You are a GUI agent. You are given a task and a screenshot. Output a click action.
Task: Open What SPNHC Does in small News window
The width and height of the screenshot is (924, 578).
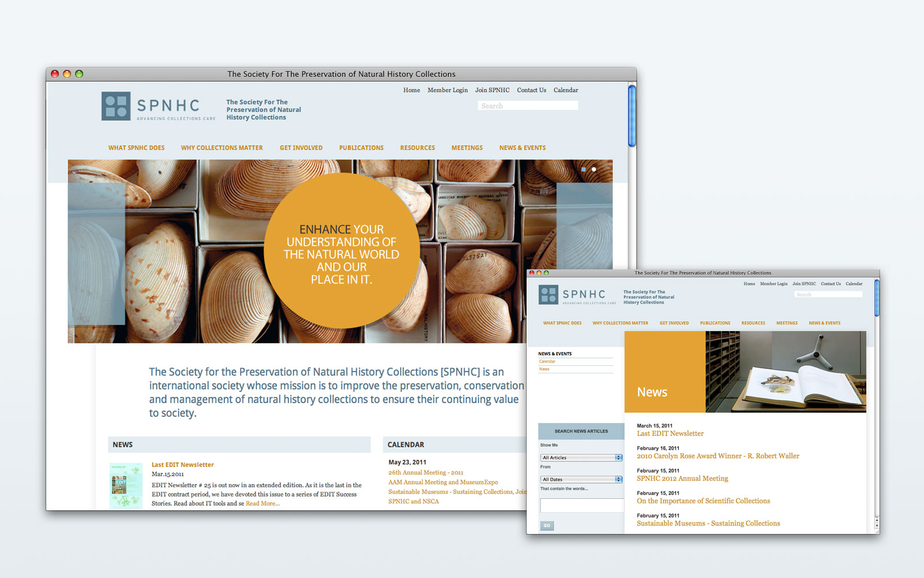[562, 323]
